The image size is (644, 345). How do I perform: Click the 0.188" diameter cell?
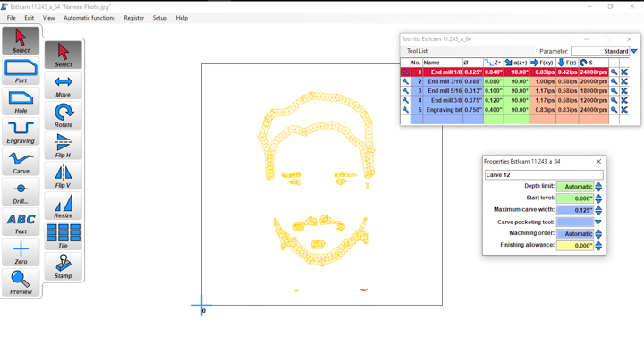(x=473, y=81)
